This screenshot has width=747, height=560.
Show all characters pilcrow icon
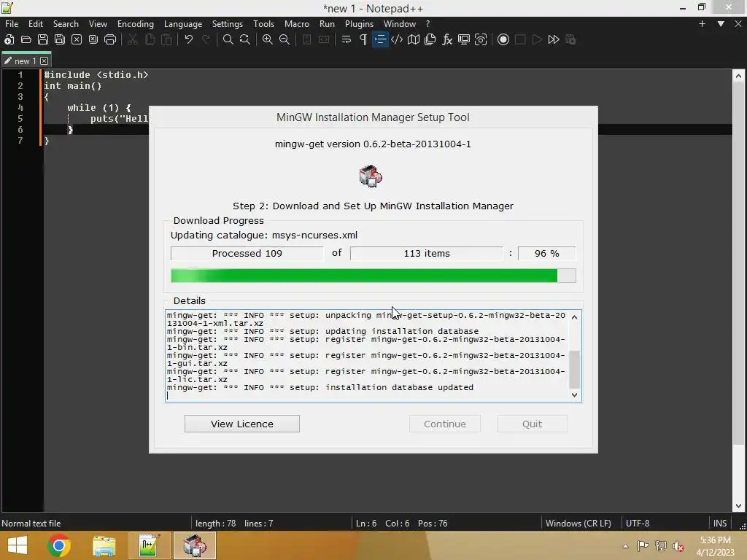click(x=363, y=39)
